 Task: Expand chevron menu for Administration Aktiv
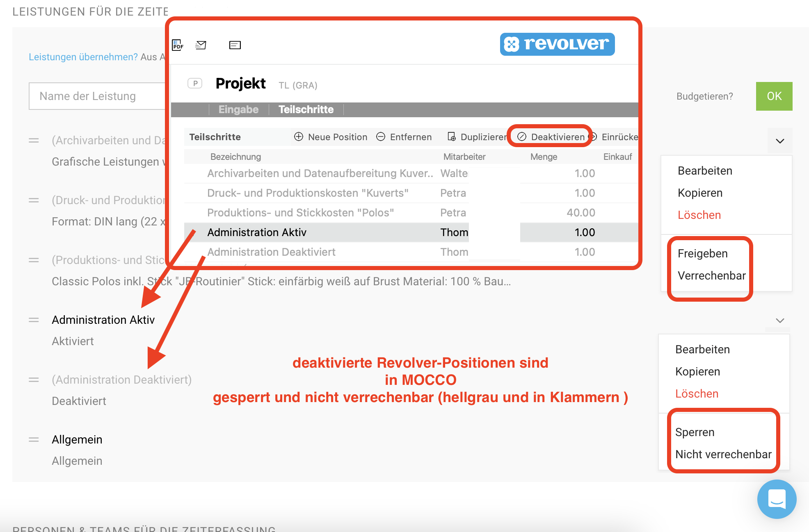(780, 321)
